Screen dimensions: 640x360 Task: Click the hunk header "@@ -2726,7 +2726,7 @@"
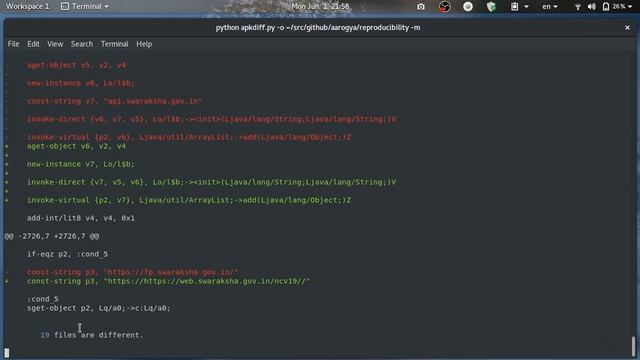[x=52, y=236]
